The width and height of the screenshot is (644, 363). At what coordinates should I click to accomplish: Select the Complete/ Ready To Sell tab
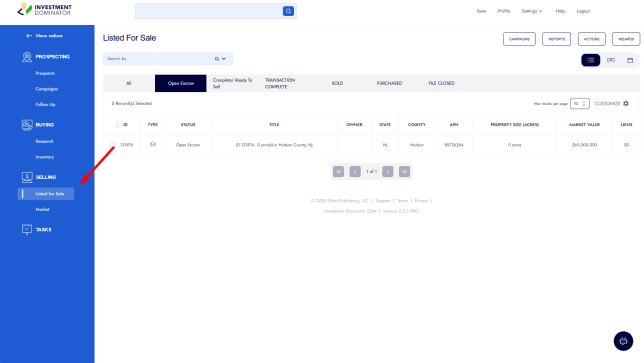pos(232,83)
